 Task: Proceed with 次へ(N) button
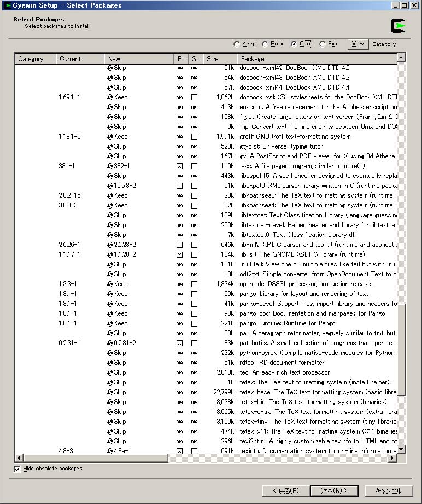click(x=334, y=490)
